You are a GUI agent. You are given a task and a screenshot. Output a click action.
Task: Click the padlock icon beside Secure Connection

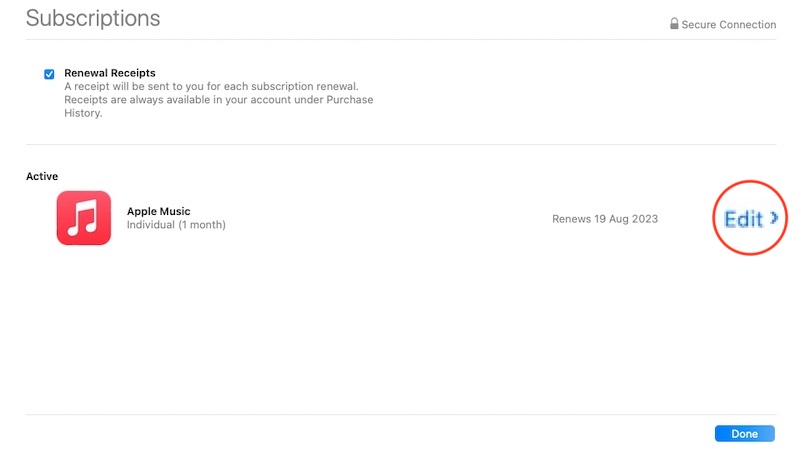pyautogui.click(x=674, y=24)
